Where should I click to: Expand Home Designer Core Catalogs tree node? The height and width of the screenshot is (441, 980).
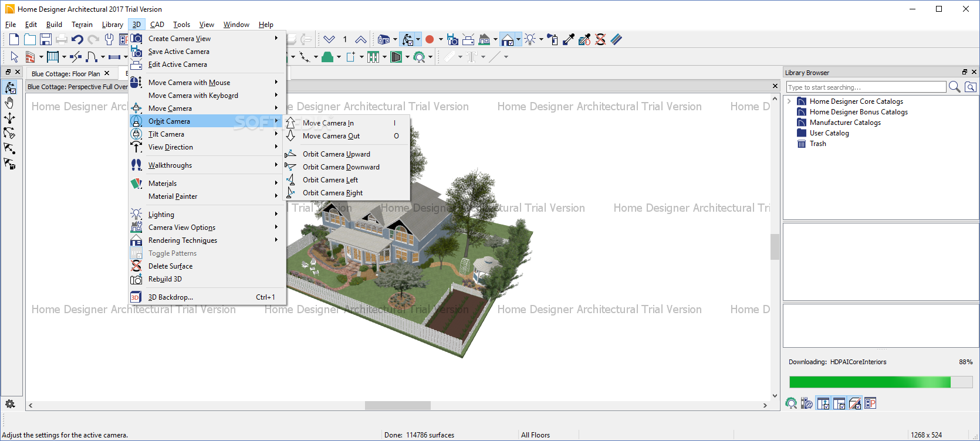[x=789, y=101]
